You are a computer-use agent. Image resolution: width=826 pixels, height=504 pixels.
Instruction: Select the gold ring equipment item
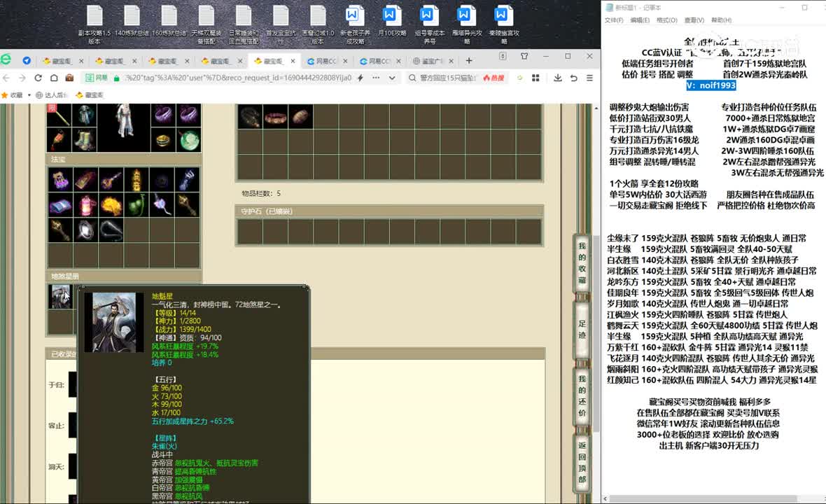tap(163, 140)
